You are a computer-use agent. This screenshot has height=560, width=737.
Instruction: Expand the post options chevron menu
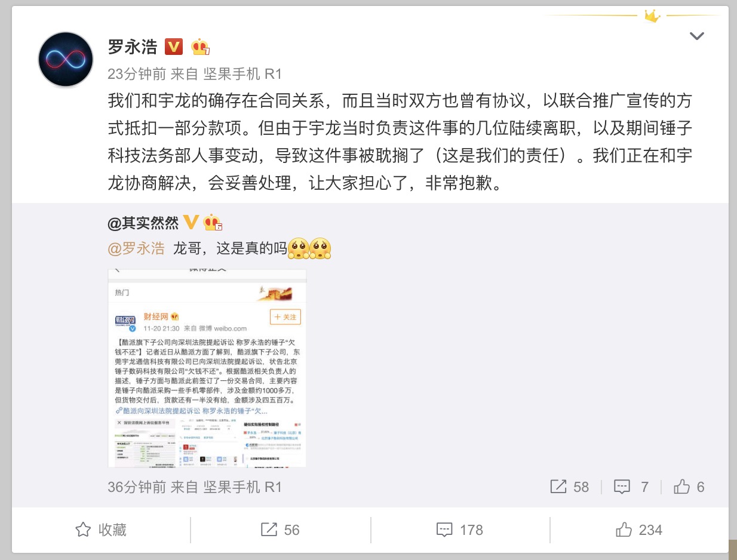(696, 36)
